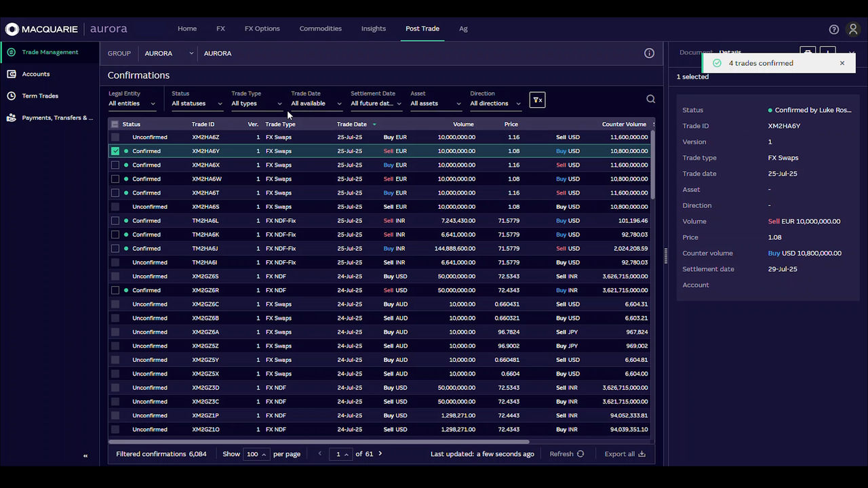This screenshot has width=868, height=488.
Task: Click the Macquarie logo icon
Action: click(12, 29)
